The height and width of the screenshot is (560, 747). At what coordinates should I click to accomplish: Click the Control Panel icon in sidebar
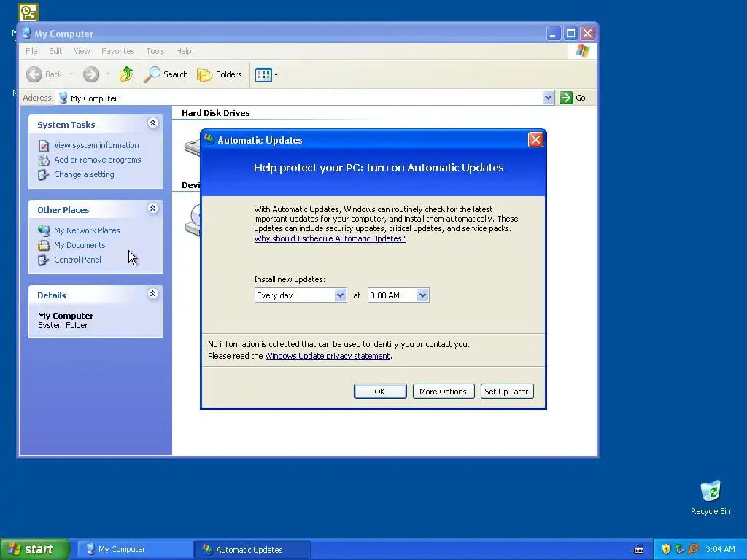(x=43, y=260)
